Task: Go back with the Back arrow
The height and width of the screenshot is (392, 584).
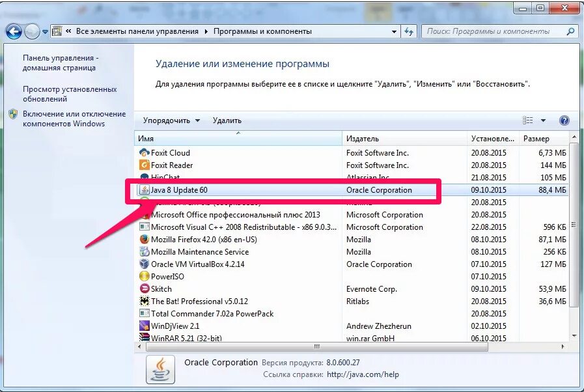Action: click(14, 32)
